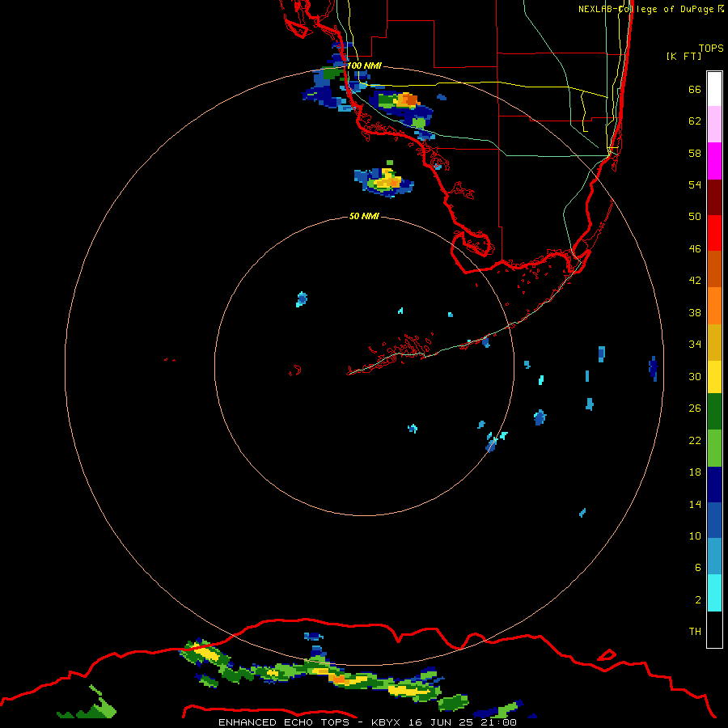Click the 22 legend value
This screenshot has height=728, width=728.
[x=695, y=441]
